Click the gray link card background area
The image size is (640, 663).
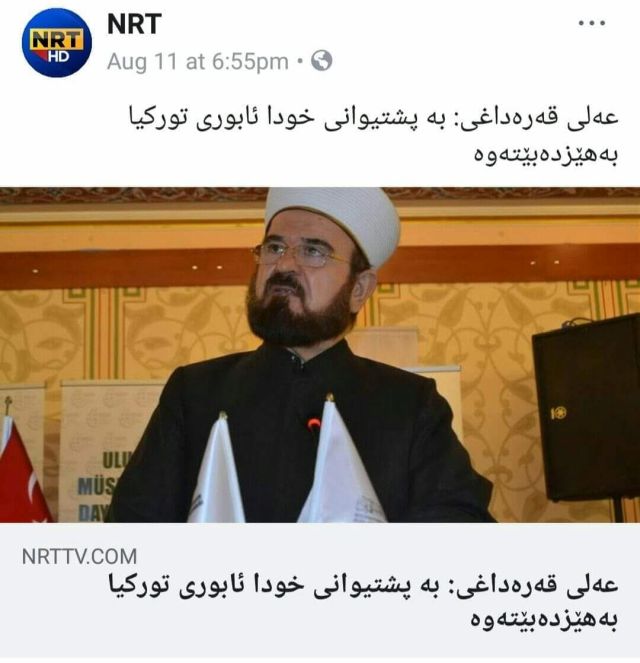coord(320,591)
